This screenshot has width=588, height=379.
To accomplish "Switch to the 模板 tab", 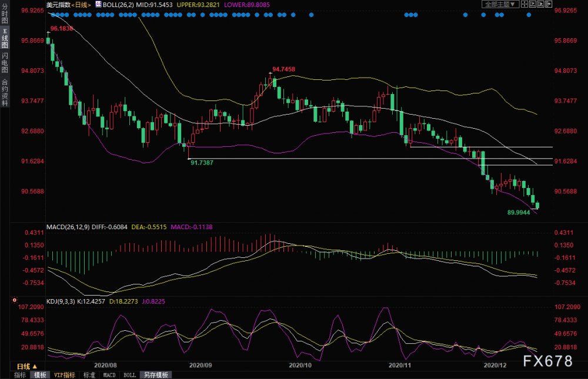I will (x=40, y=375).
